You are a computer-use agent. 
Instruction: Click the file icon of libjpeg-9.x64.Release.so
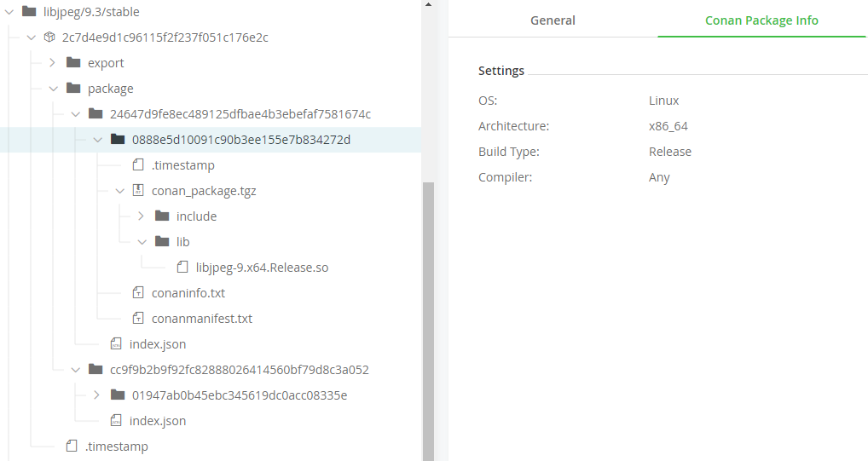pos(182,268)
